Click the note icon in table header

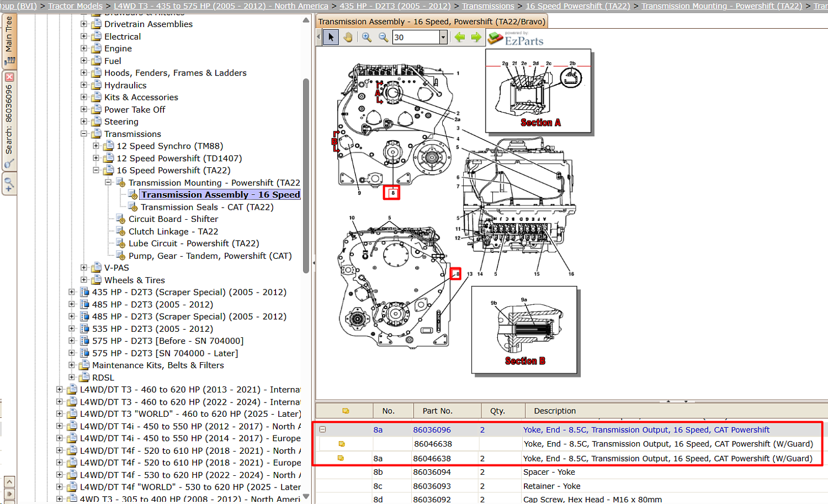click(x=346, y=411)
